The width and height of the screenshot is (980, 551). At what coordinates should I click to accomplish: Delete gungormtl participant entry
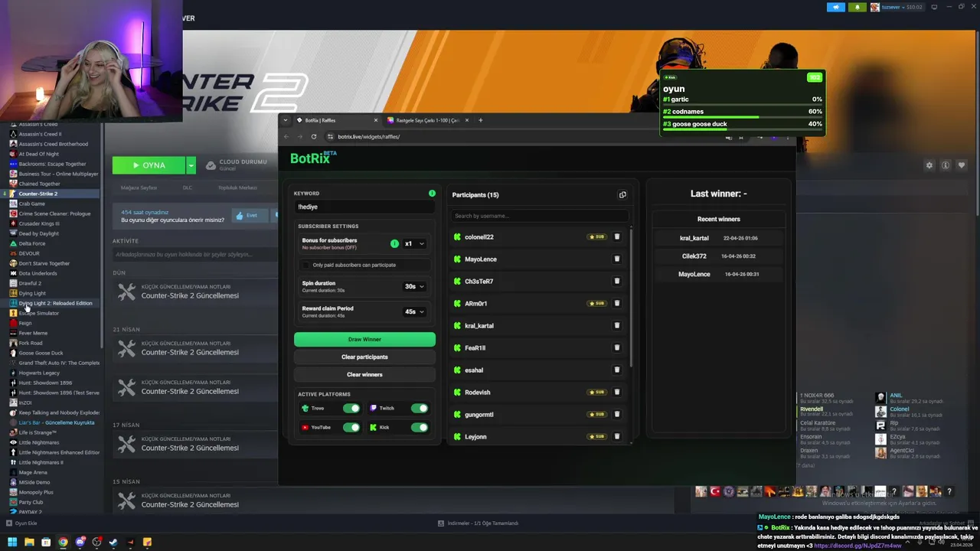click(617, 415)
